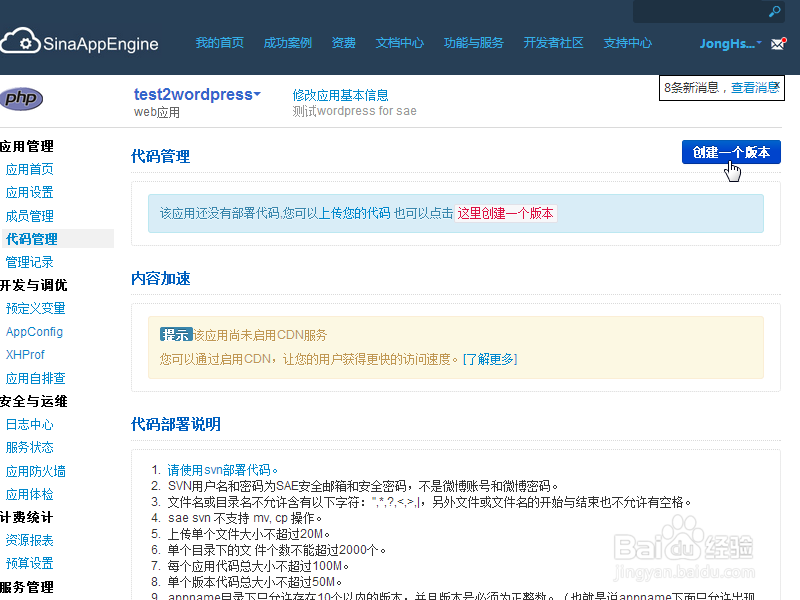Viewport: 800px width, 600px height.
Task: Open 应用防火墙 in the sidebar
Action: coord(36,471)
